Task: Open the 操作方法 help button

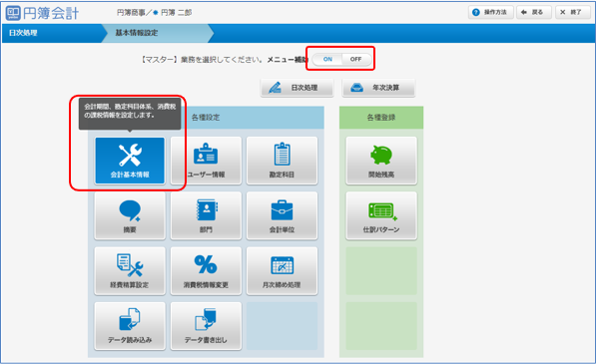Action: (x=491, y=12)
